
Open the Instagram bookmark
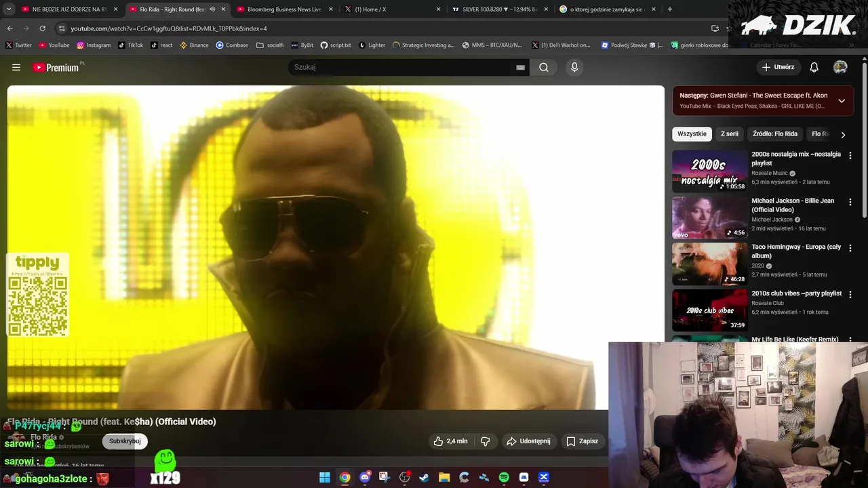point(94,45)
